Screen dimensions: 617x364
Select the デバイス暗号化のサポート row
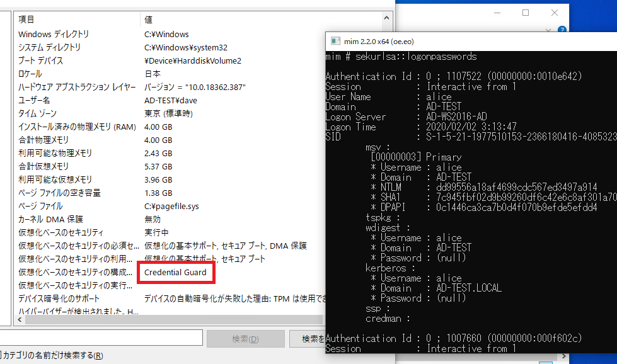(171, 299)
